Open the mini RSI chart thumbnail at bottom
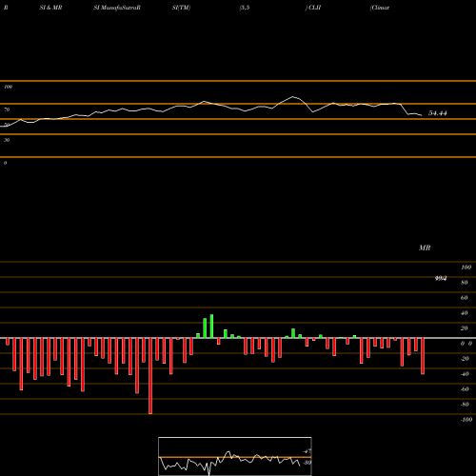 coord(235,456)
